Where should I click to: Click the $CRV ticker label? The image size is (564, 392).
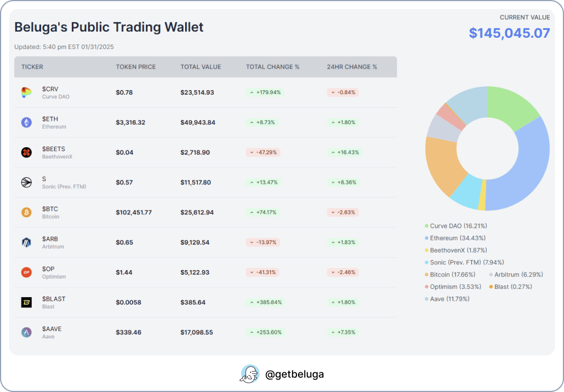(50, 89)
